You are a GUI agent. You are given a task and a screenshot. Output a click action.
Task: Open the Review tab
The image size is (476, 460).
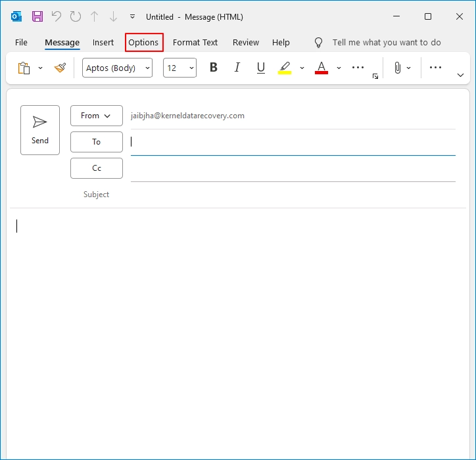point(246,42)
